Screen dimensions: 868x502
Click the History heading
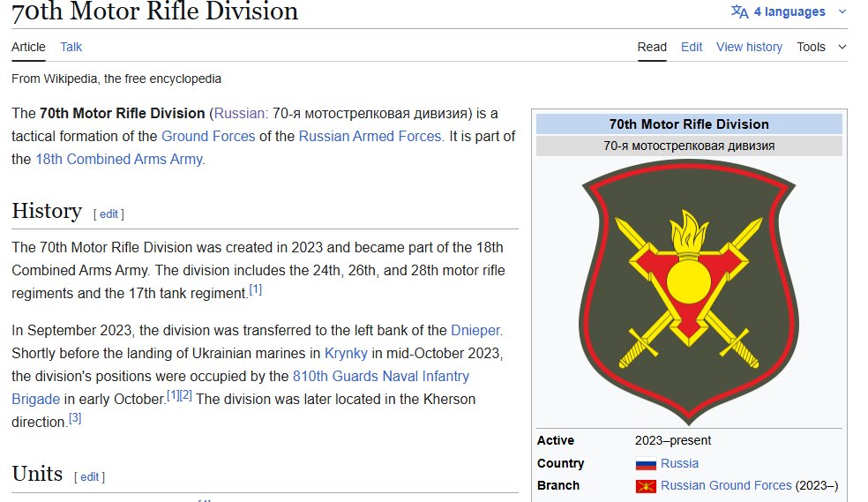tap(47, 211)
